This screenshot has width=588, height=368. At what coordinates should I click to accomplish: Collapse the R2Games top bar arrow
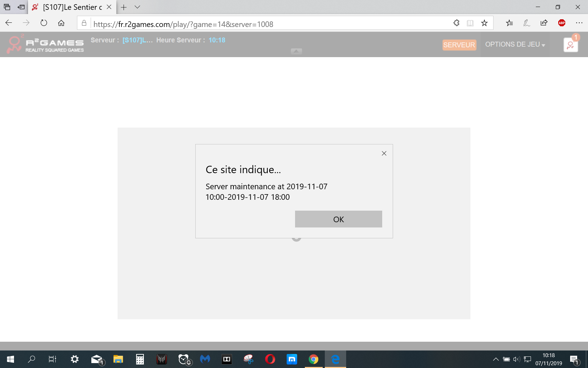[296, 51]
